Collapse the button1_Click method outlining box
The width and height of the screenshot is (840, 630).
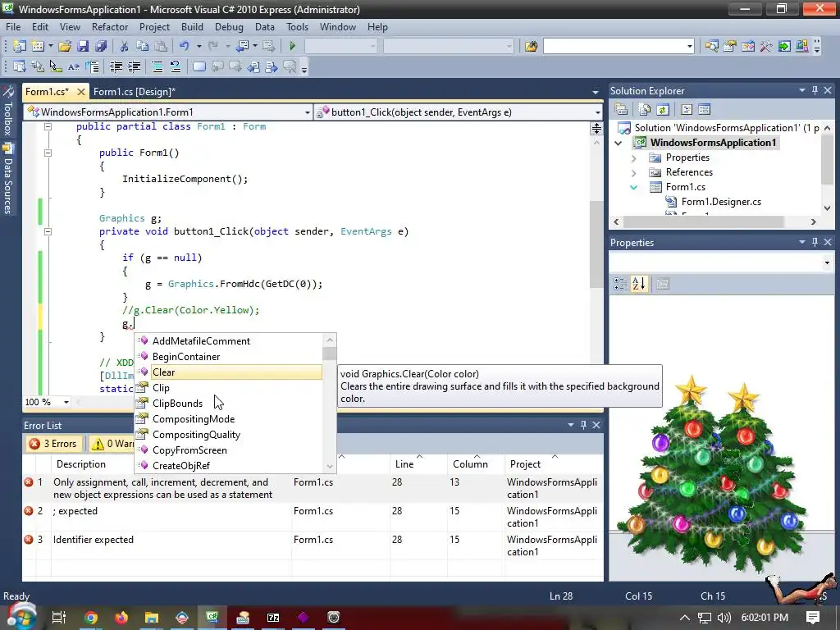click(48, 231)
